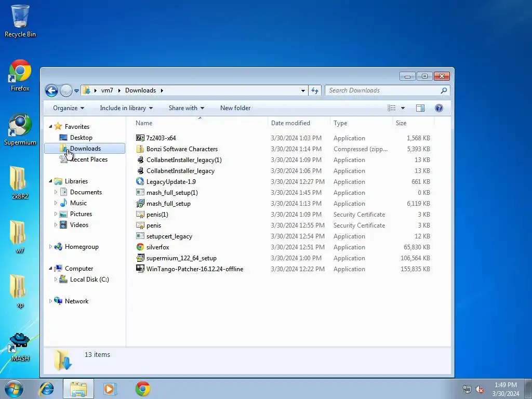Image resolution: width=532 pixels, height=399 pixels.
Task: Click the muted volume tray icon
Action: click(480, 390)
